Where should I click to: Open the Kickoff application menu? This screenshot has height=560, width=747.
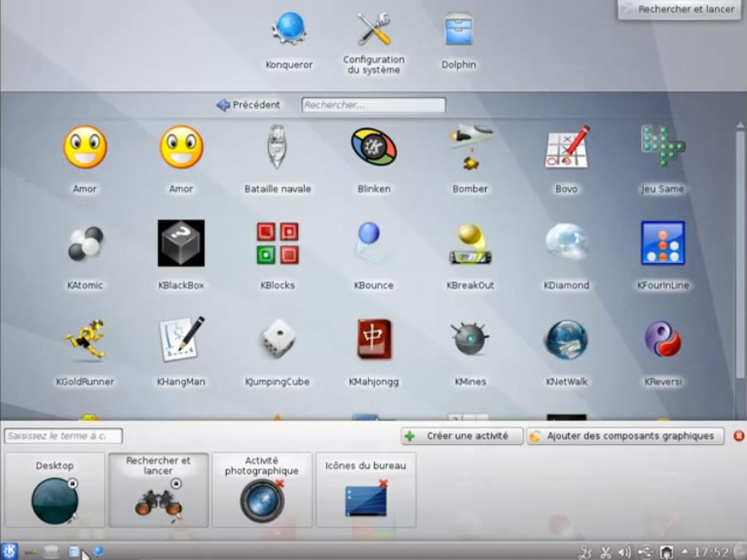tap(9, 552)
